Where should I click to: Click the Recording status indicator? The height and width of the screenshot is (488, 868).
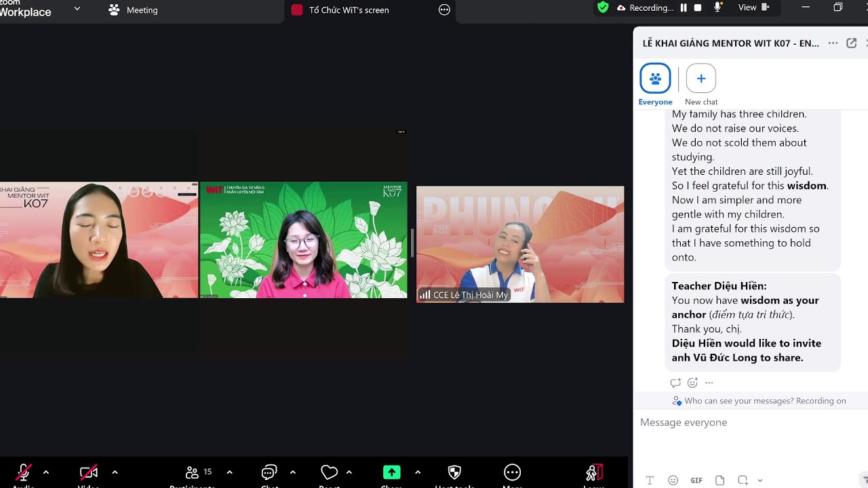click(x=645, y=7)
